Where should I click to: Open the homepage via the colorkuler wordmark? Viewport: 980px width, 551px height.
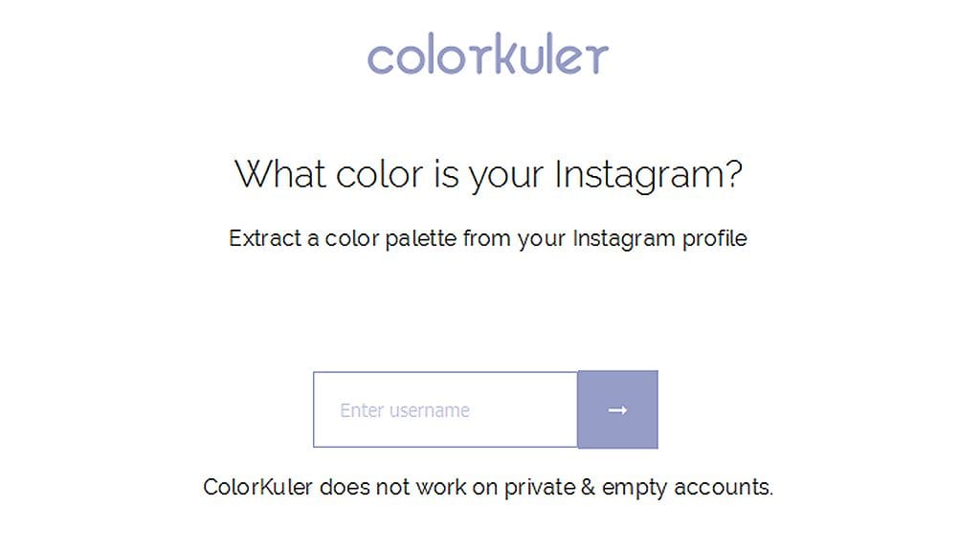pyautogui.click(x=488, y=55)
